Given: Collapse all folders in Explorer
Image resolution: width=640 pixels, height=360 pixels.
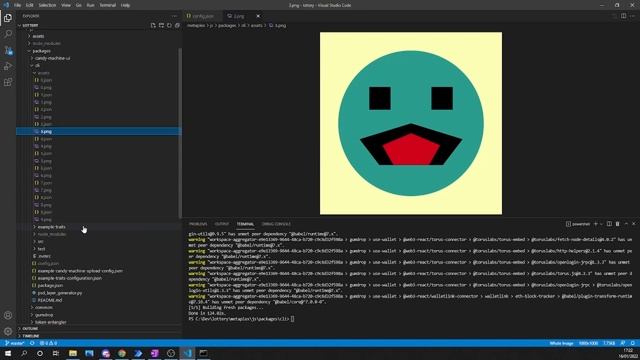Looking at the screenshot, I should (177, 25).
